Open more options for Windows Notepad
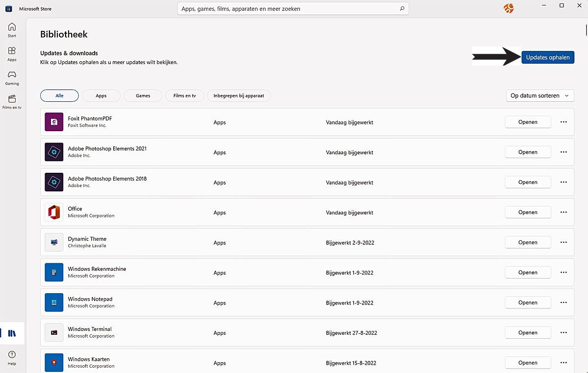 pos(563,303)
